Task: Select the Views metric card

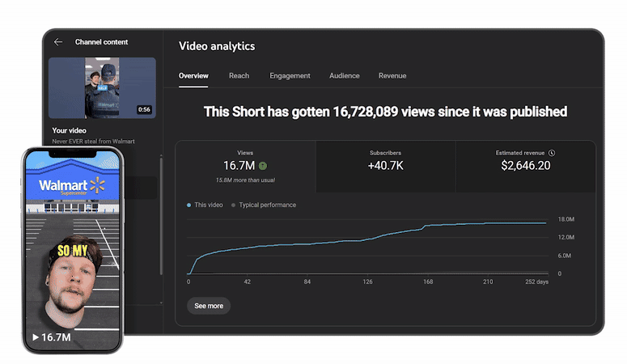Action: (245, 167)
